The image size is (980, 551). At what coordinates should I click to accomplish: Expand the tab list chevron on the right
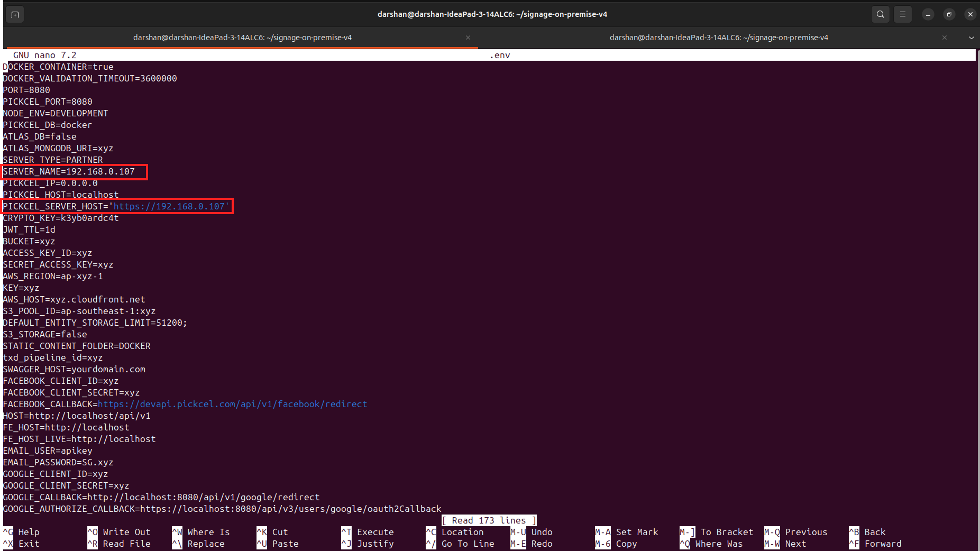pos(972,38)
